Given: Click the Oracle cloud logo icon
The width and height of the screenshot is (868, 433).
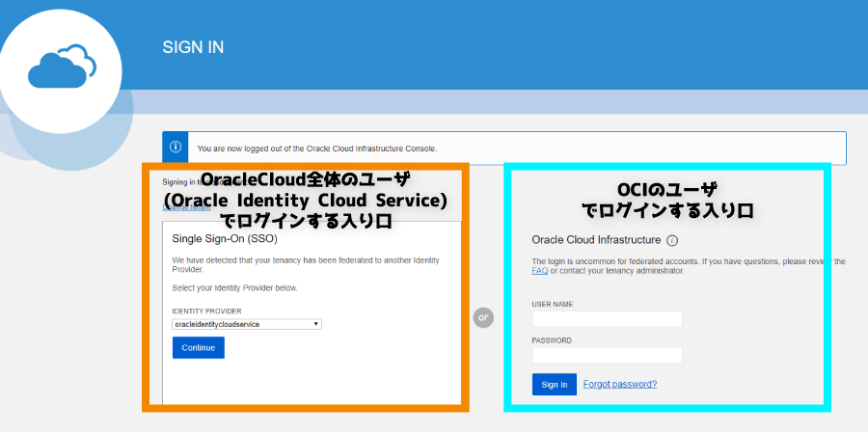Looking at the screenshot, I should click(62, 66).
